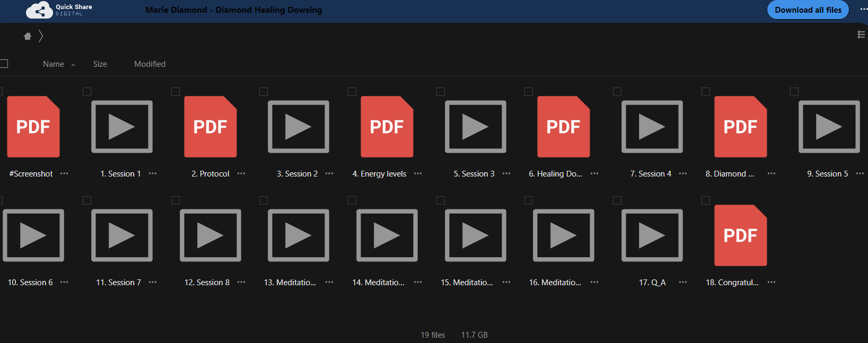
Task: Show more options for 4. Energy levels
Action: [418, 173]
